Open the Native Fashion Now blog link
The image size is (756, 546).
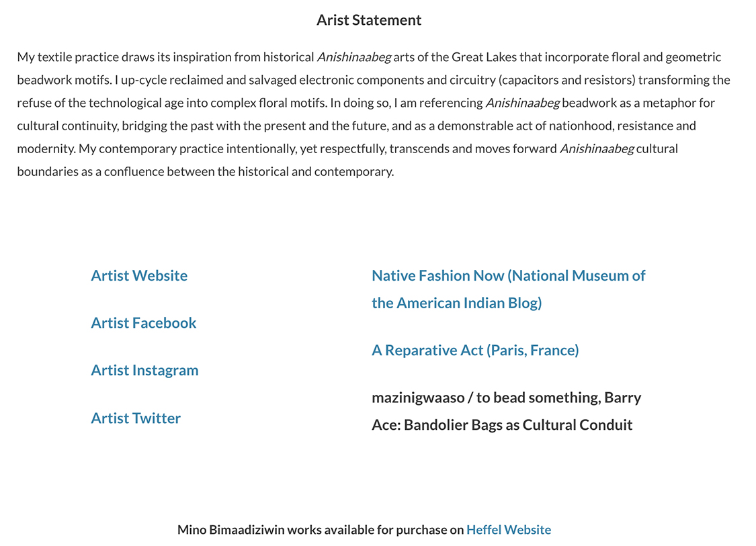[x=508, y=276]
